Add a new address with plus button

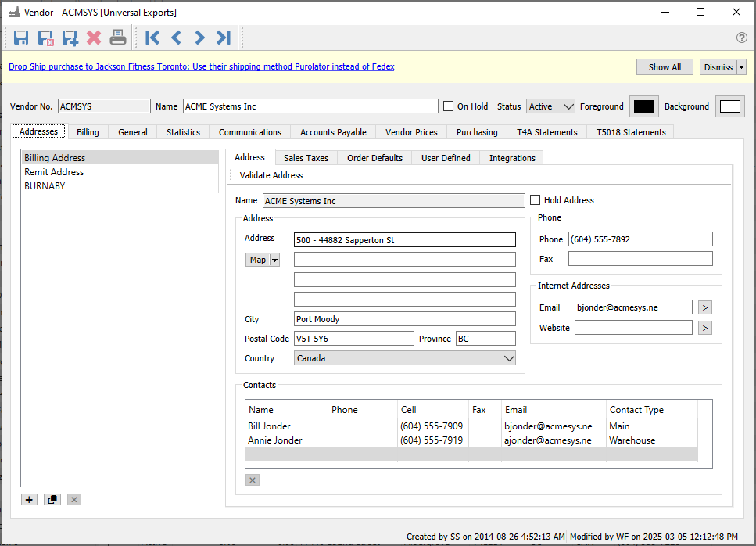29,499
